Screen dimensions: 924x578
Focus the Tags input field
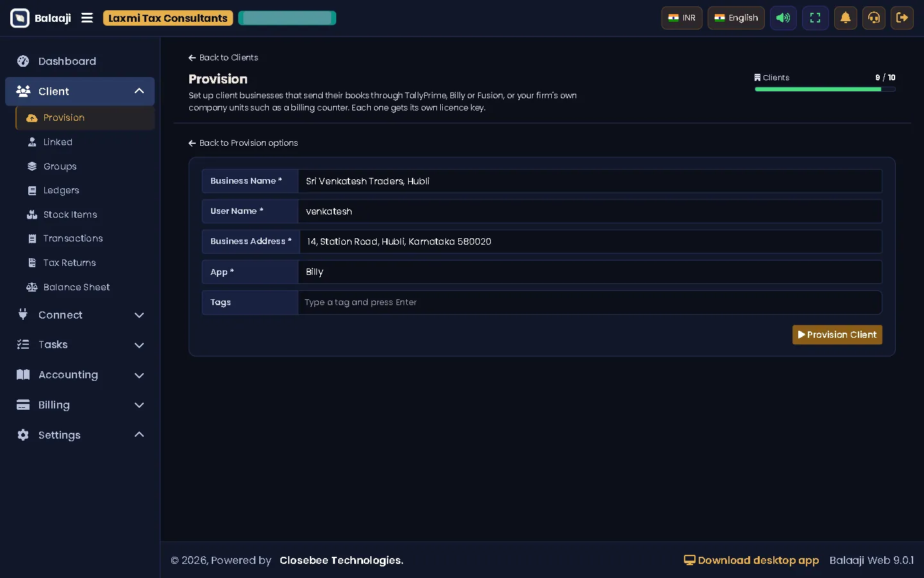click(x=590, y=302)
